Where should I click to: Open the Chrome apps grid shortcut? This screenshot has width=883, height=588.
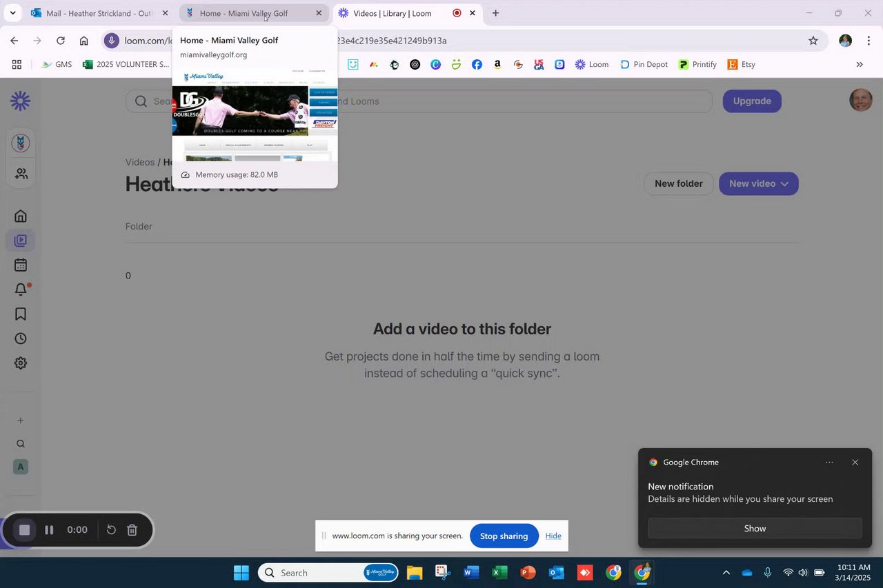pyautogui.click(x=17, y=64)
